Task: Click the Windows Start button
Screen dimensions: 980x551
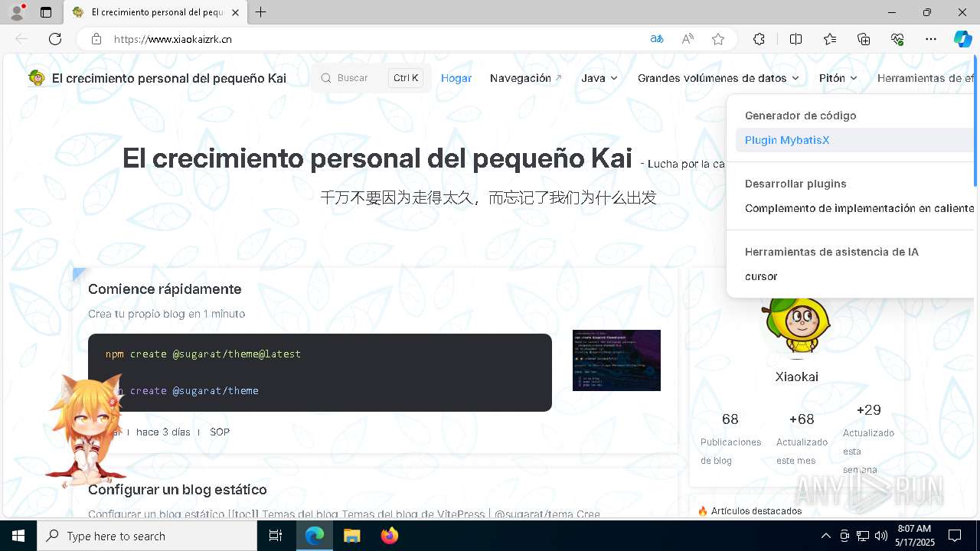Action: coord(18,536)
